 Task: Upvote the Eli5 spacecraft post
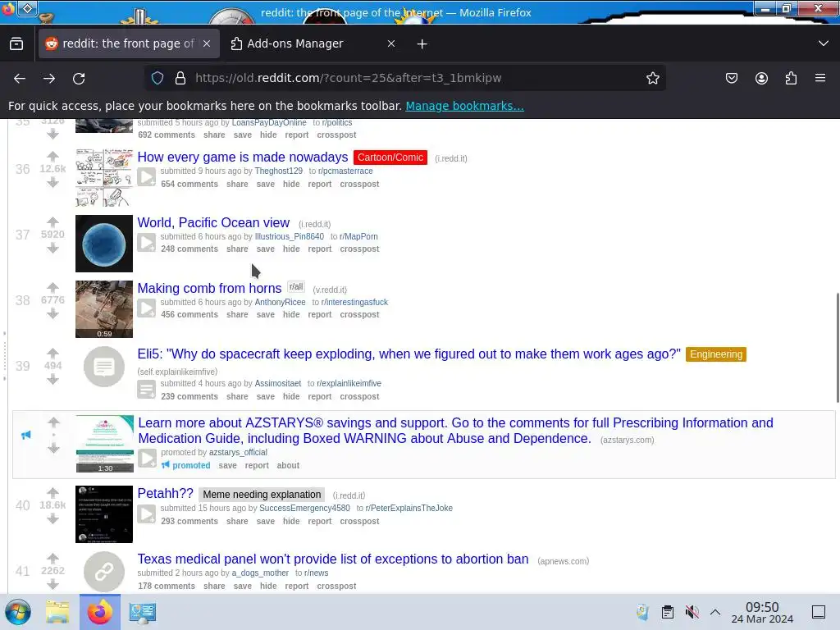pyautogui.click(x=52, y=353)
